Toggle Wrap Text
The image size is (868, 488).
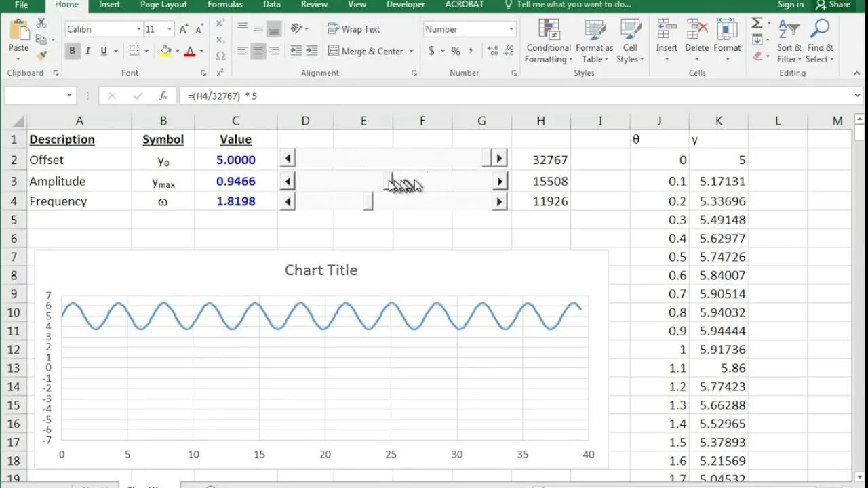click(354, 29)
